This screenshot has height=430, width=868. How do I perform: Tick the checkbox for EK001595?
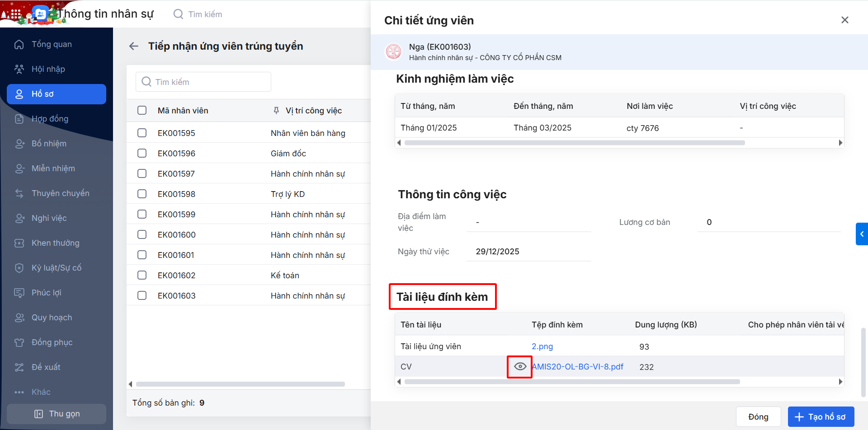click(x=142, y=133)
